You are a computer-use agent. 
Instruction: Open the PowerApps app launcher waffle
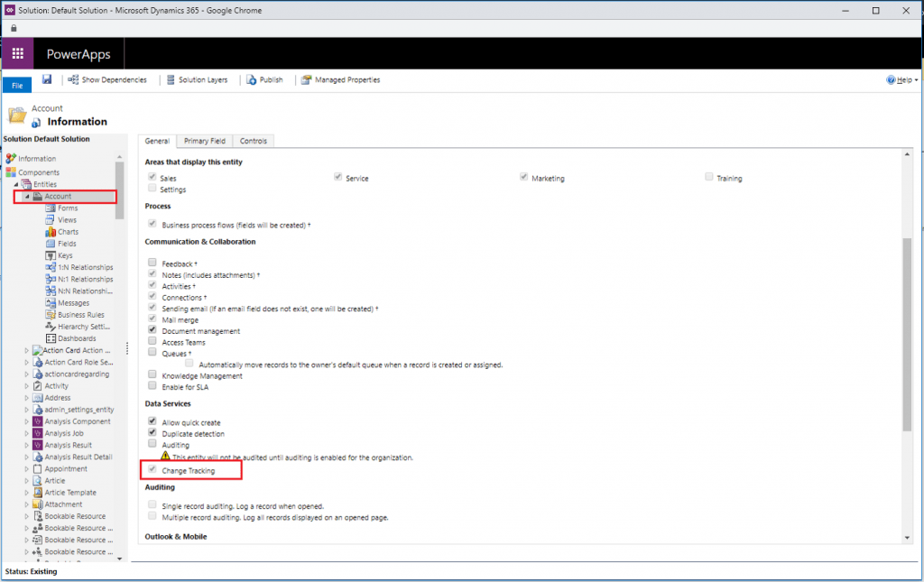point(18,53)
